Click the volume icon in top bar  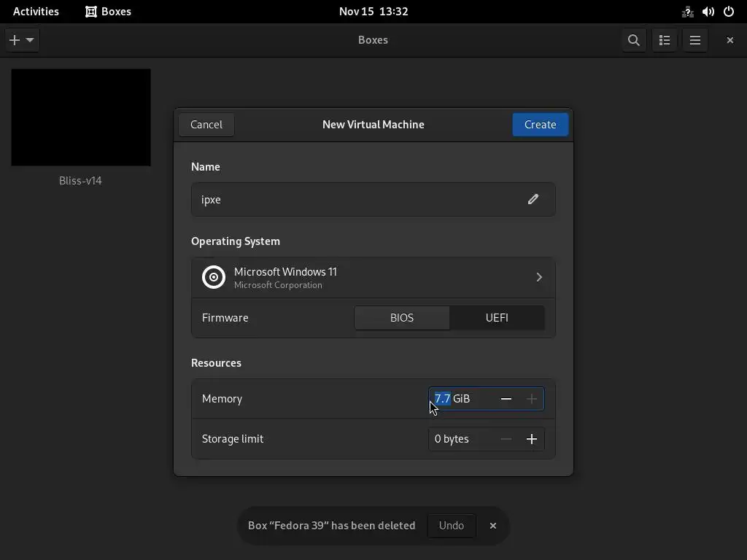[x=708, y=12]
